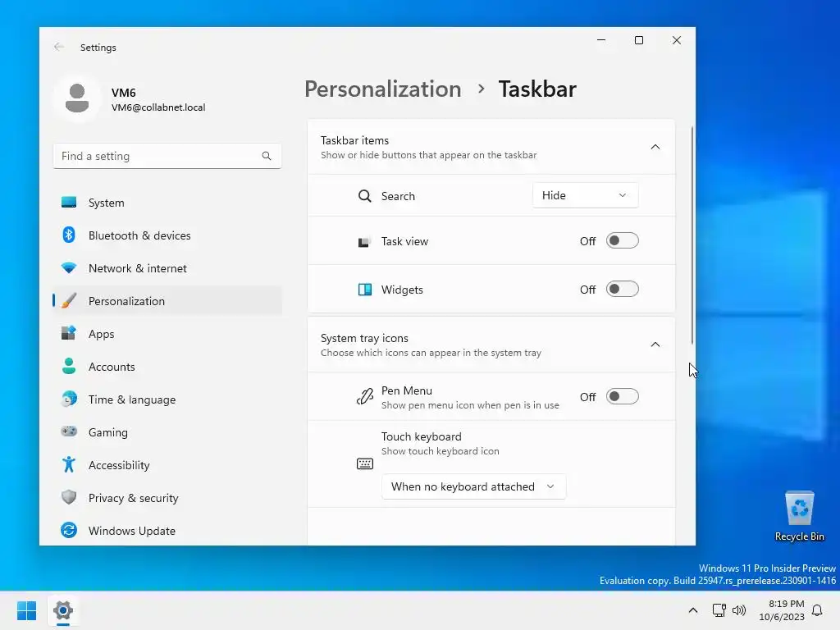Screen dimensions: 840x630
Task: Click the clock showing 8:19 PM
Action: [x=786, y=603]
